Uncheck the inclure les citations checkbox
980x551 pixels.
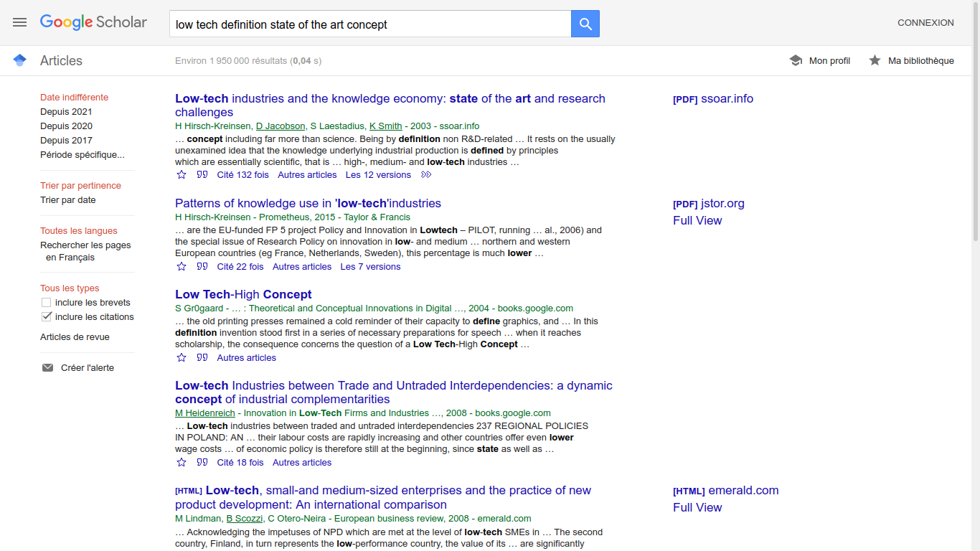point(47,316)
